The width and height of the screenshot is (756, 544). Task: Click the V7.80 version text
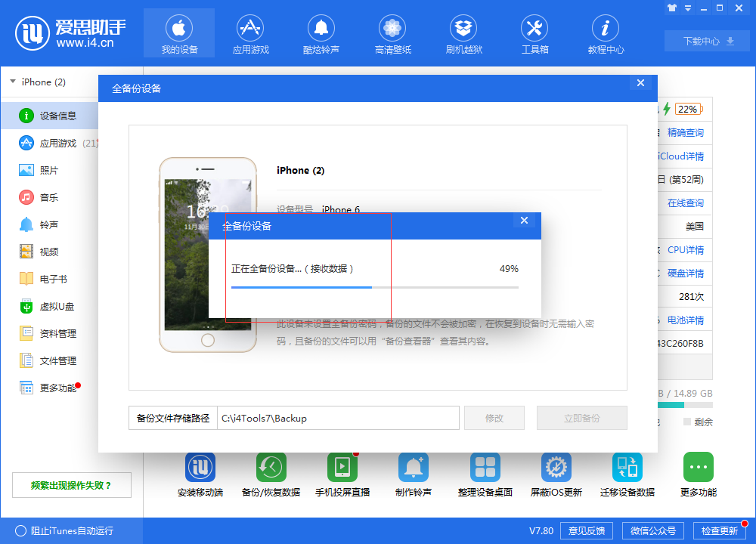541,531
